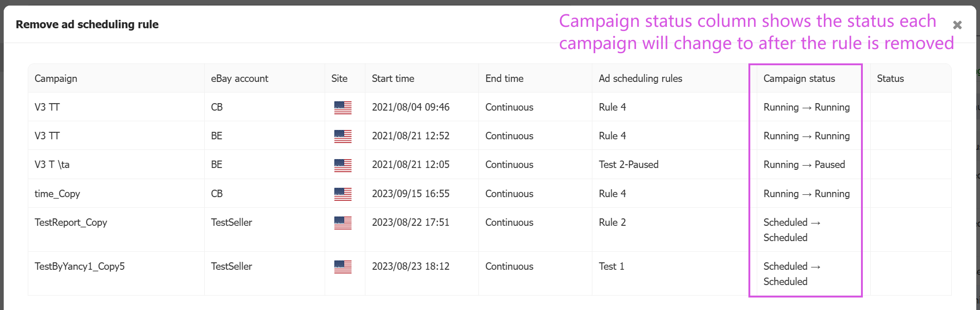The image size is (980, 310).
Task: Click the US flag in the CB V3 TT row
Action: point(343,107)
